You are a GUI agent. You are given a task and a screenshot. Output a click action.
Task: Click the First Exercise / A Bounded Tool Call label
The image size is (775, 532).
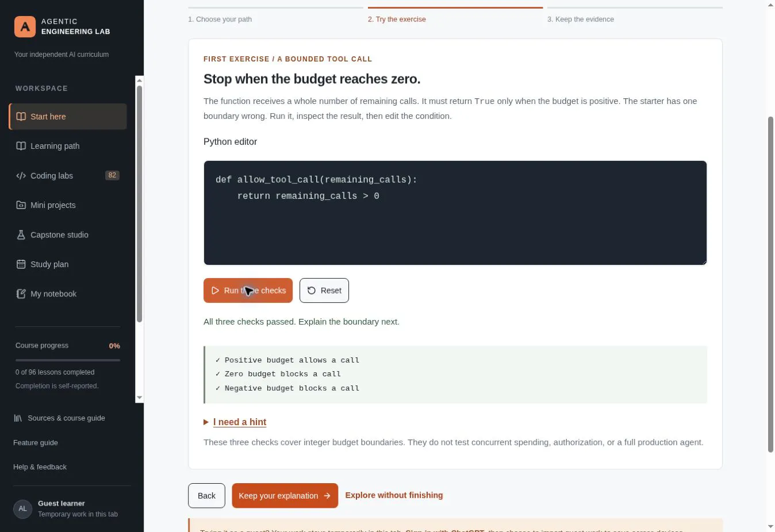tap(288, 59)
